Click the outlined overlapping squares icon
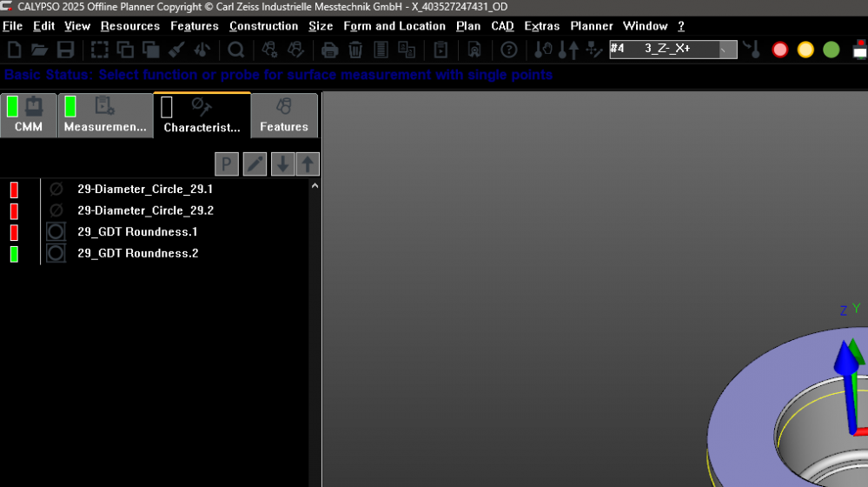 coord(125,50)
